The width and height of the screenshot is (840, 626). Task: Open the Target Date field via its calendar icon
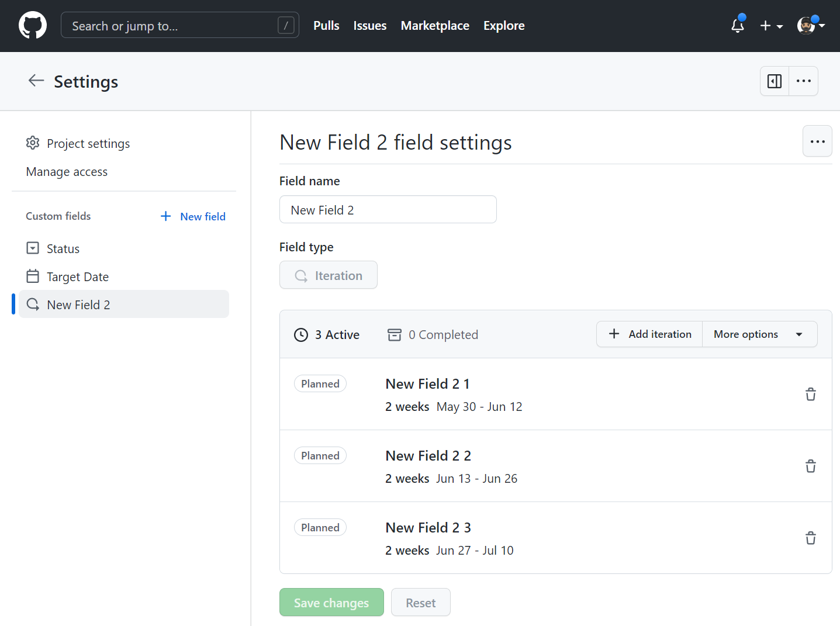click(32, 276)
